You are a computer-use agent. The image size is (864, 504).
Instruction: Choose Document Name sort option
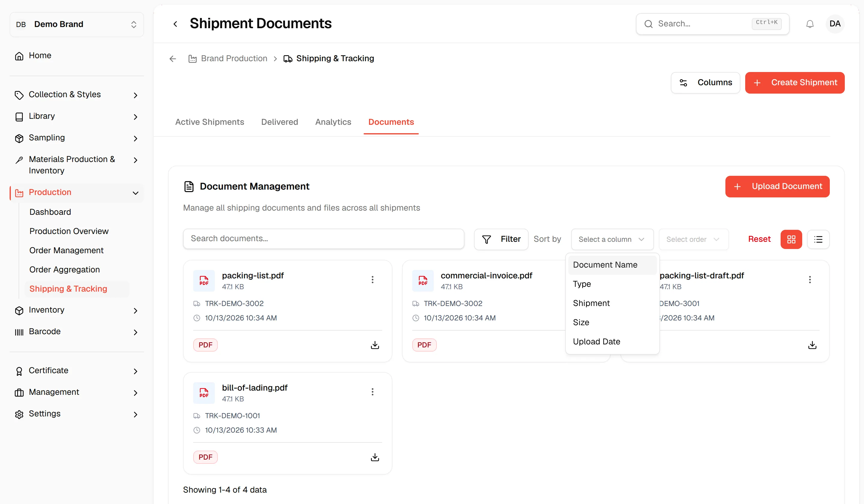click(612, 265)
